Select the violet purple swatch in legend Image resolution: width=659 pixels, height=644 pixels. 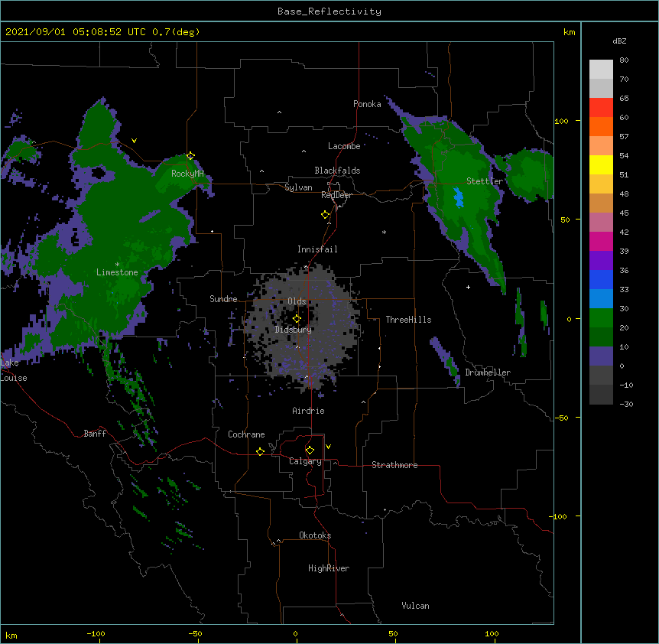pyautogui.click(x=601, y=261)
